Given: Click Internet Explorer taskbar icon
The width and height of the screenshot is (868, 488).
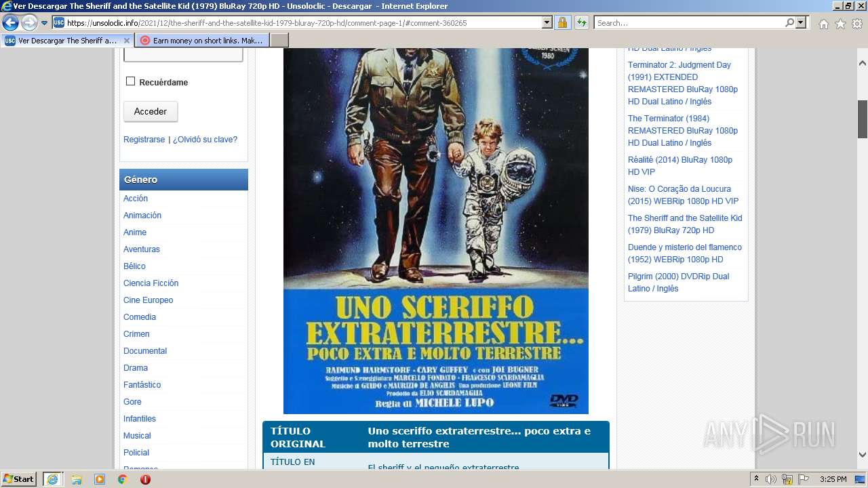Looking at the screenshot, I should click(52, 479).
